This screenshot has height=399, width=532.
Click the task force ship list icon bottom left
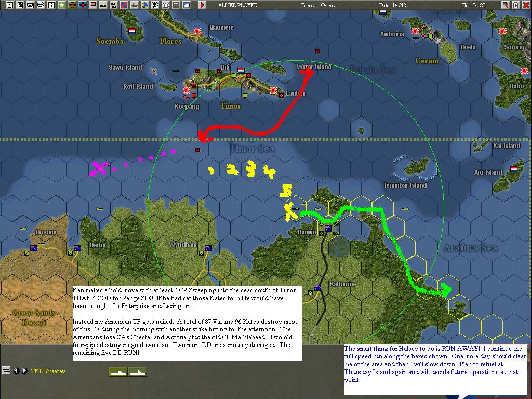(6, 370)
